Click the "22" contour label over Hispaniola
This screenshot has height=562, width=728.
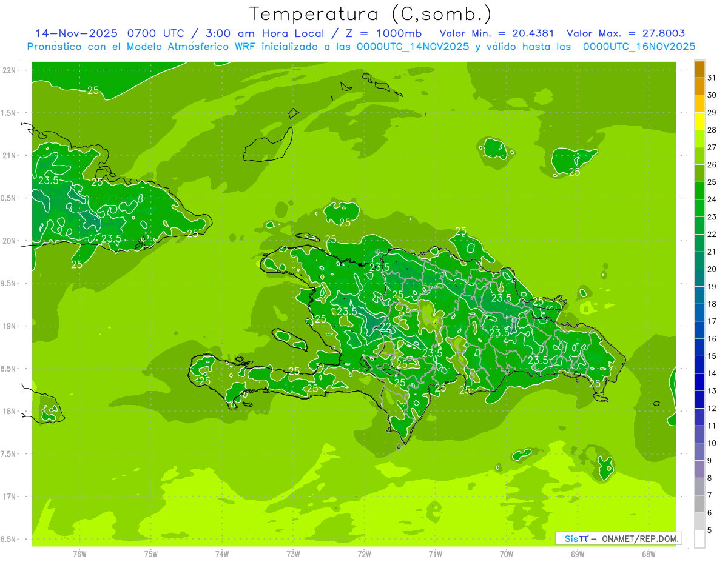tap(385, 326)
